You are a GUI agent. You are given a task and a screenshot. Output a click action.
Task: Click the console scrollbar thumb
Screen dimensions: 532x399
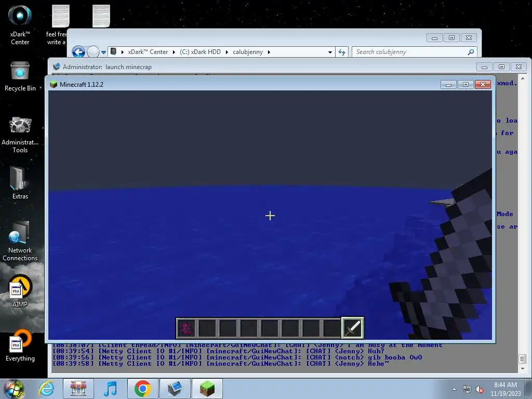[x=523, y=358]
